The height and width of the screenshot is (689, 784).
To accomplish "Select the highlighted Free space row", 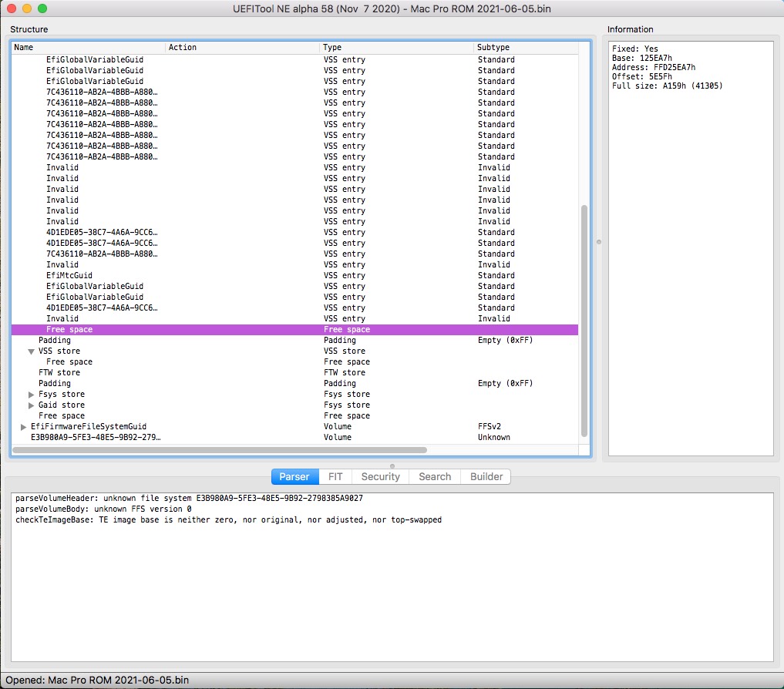I will [294, 330].
